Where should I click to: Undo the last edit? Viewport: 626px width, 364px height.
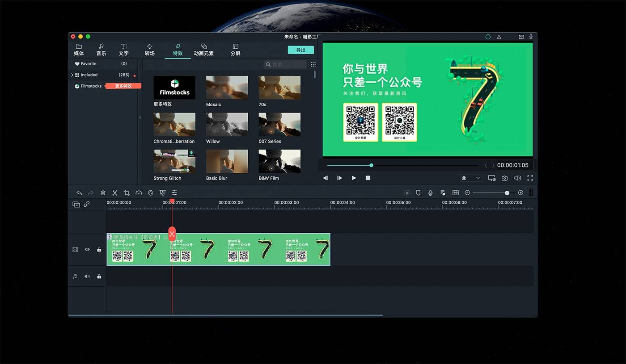tap(79, 193)
